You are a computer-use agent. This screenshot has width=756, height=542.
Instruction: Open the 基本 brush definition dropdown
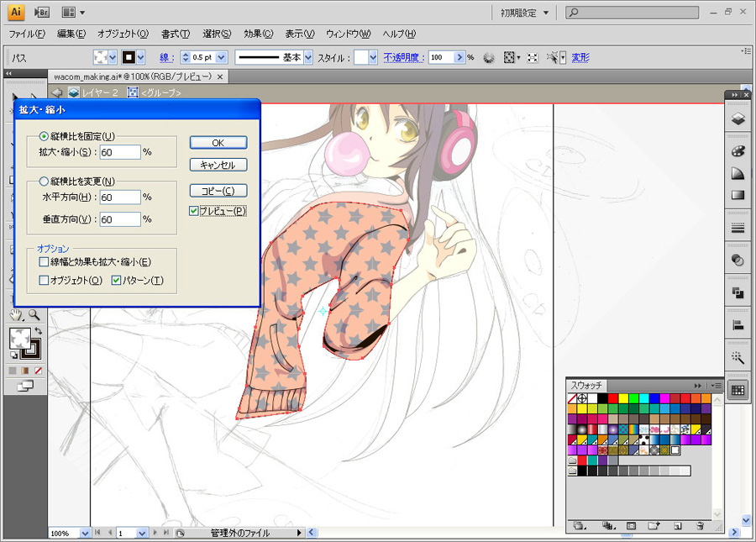point(308,58)
